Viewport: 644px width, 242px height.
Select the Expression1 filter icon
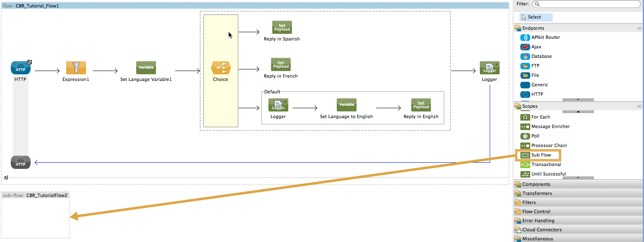pyautogui.click(x=76, y=68)
